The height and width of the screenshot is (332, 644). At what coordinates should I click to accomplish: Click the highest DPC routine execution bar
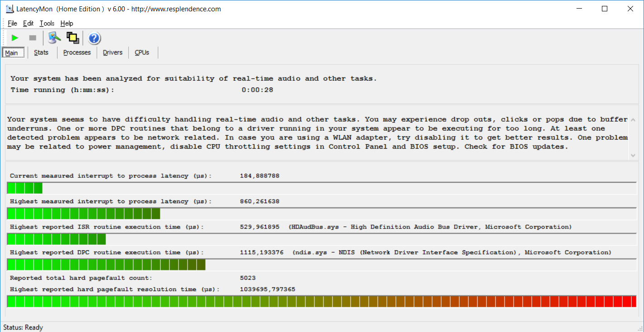point(322,265)
